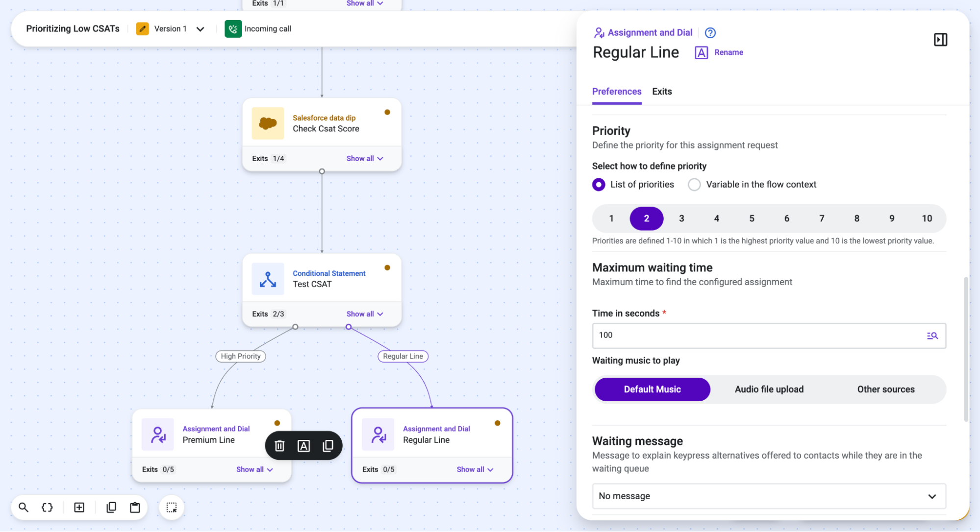Choose Audio file upload music option
The image size is (980, 532).
769,389
